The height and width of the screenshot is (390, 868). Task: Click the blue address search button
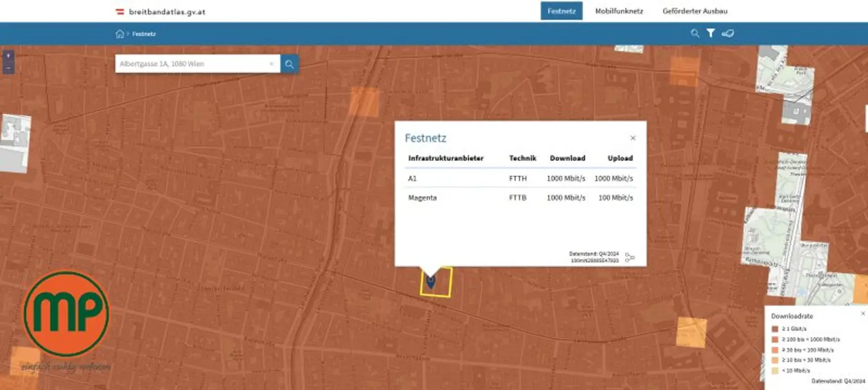(x=289, y=64)
